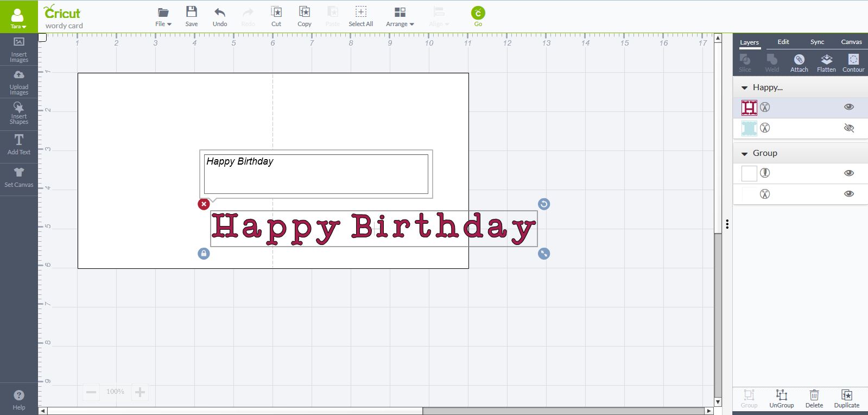Viewport: 868px width, 415px height.
Task: Hide the first Group layer
Action: 849,173
